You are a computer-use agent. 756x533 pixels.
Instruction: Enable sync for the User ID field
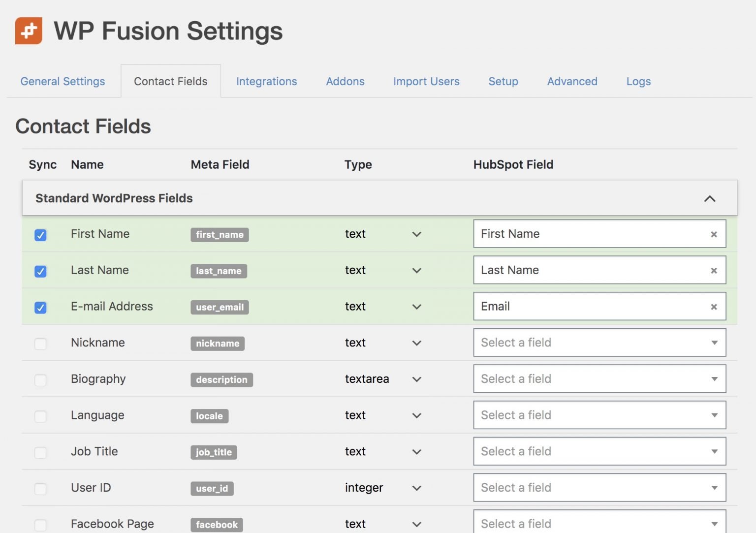40,488
